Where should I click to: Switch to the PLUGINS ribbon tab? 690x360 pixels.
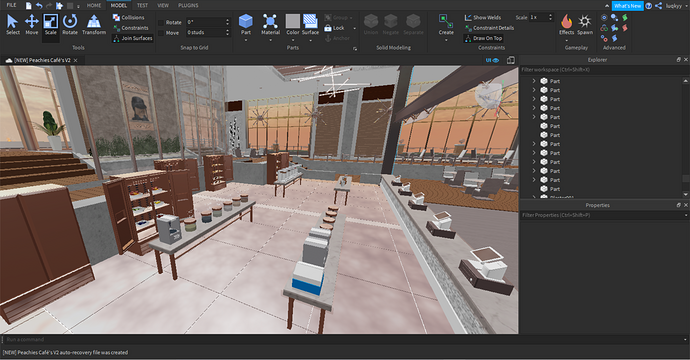coord(188,5)
